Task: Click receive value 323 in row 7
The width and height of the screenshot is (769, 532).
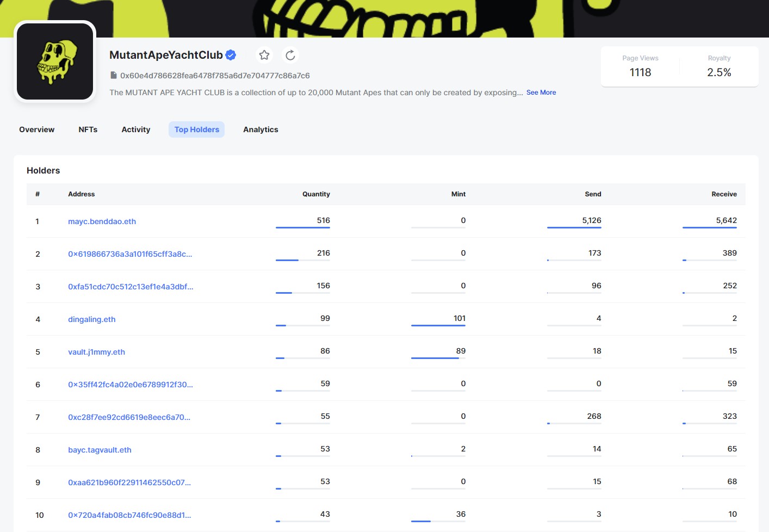Action: (x=730, y=416)
